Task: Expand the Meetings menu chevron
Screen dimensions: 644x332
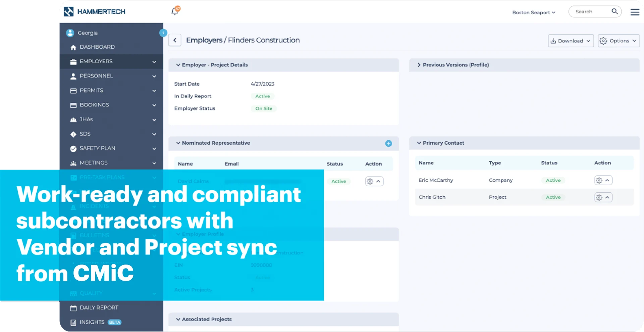Action: click(154, 163)
